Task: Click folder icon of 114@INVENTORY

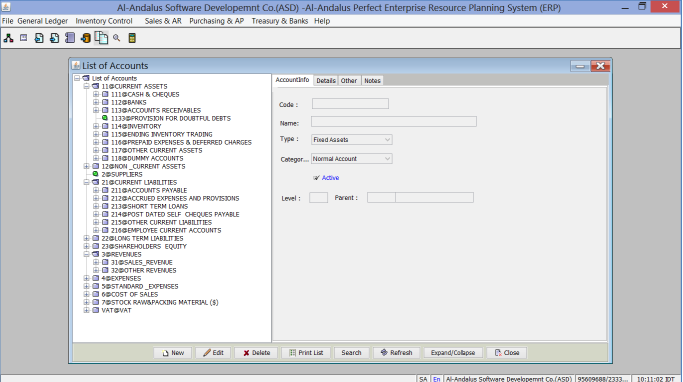Action: pyautogui.click(x=105, y=126)
